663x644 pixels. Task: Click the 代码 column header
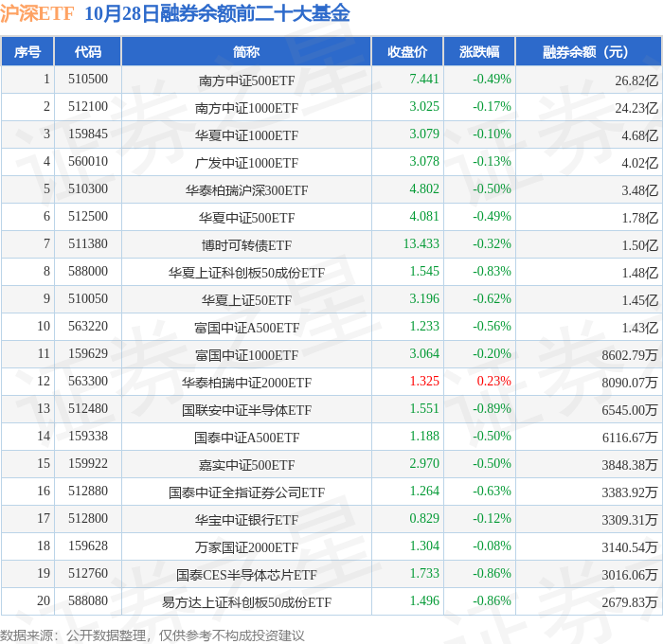click(x=88, y=51)
